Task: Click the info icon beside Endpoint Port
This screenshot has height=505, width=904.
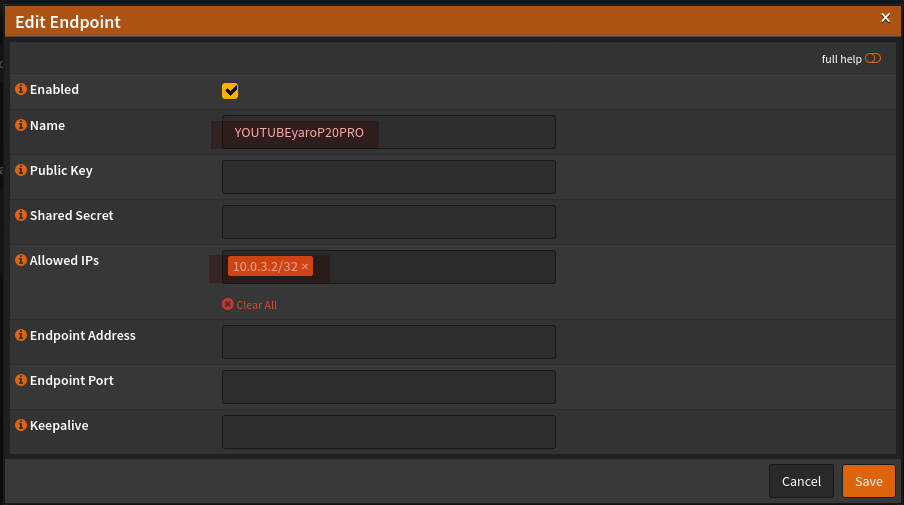Action: [21, 381]
